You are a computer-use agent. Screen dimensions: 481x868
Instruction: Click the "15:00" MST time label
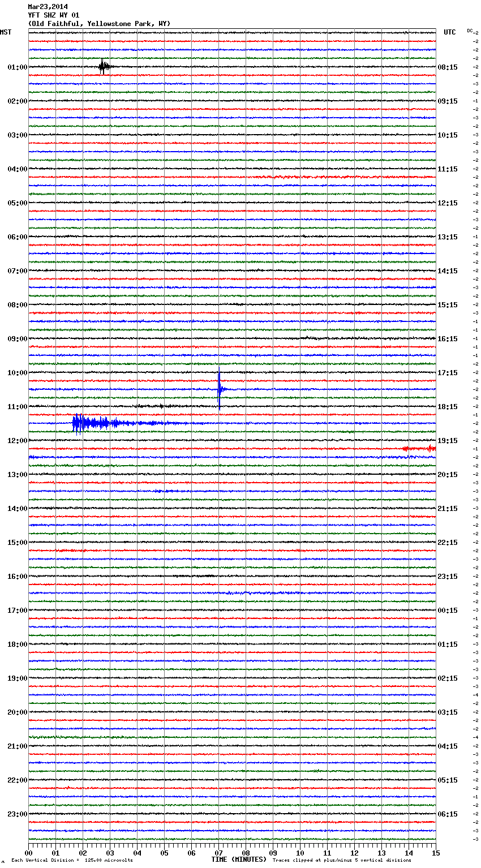[18, 543]
